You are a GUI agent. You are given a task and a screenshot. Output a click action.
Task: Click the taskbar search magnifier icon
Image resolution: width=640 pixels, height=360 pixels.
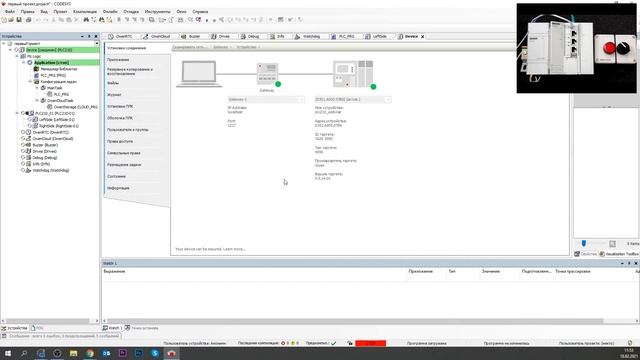pos(24,353)
